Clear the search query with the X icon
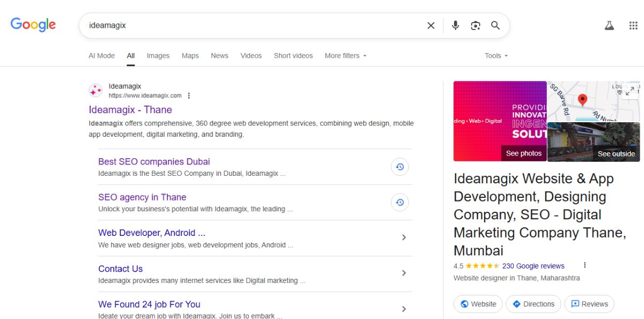 (431, 25)
